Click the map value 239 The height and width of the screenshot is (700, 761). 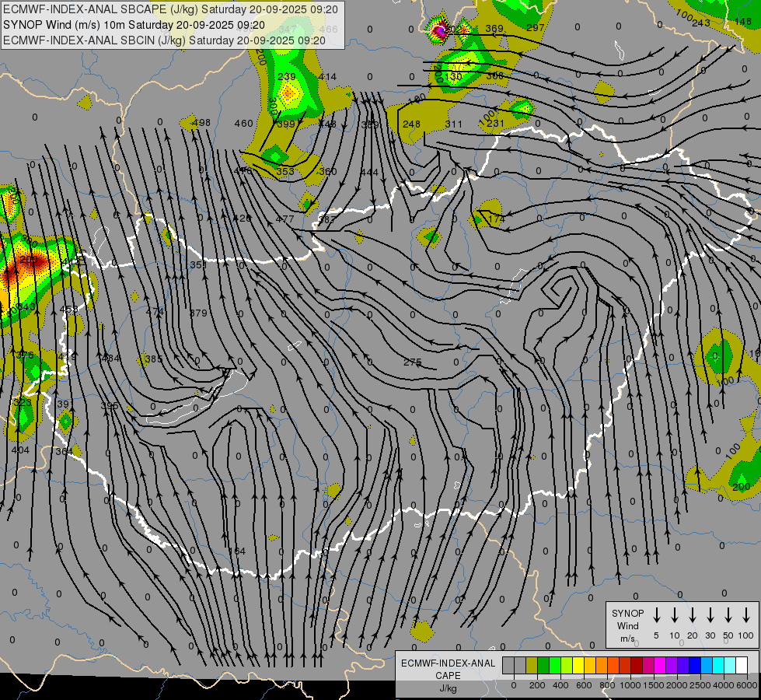[287, 76]
